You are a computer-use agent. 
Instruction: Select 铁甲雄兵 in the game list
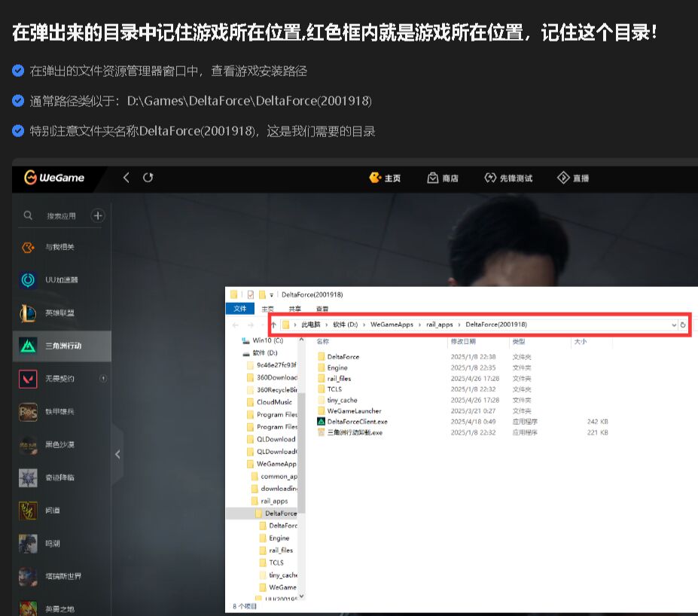(62, 412)
